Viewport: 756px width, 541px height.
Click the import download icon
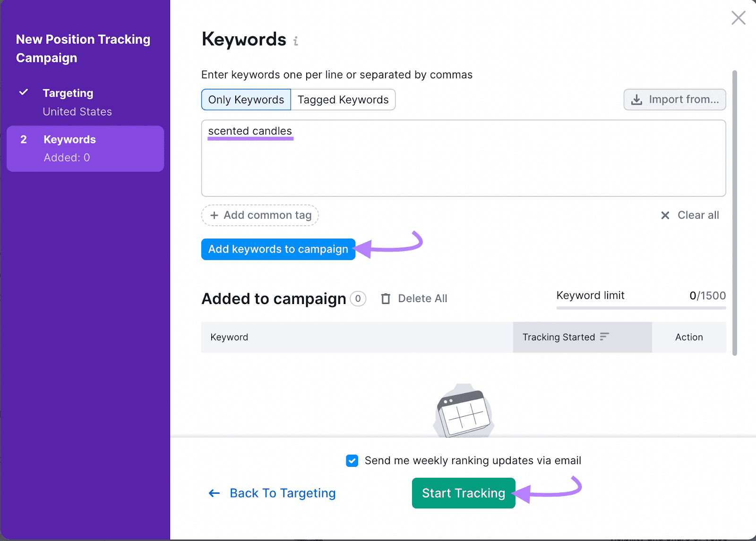pos(637,100)
